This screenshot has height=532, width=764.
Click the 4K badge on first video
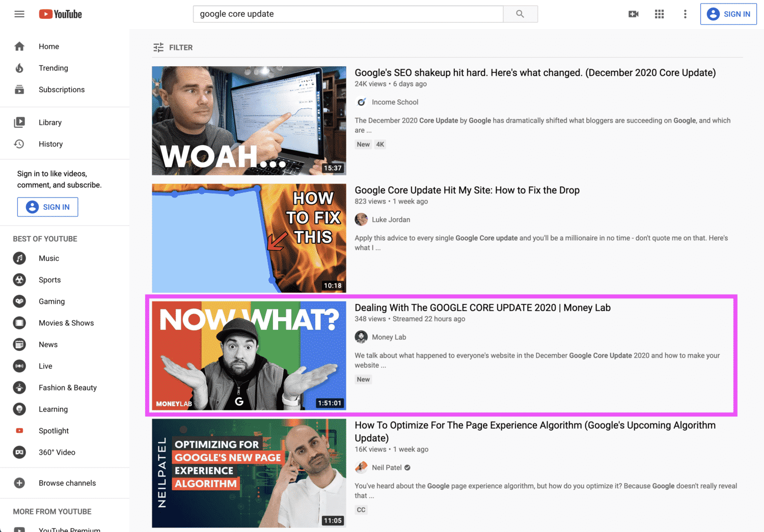380,145
